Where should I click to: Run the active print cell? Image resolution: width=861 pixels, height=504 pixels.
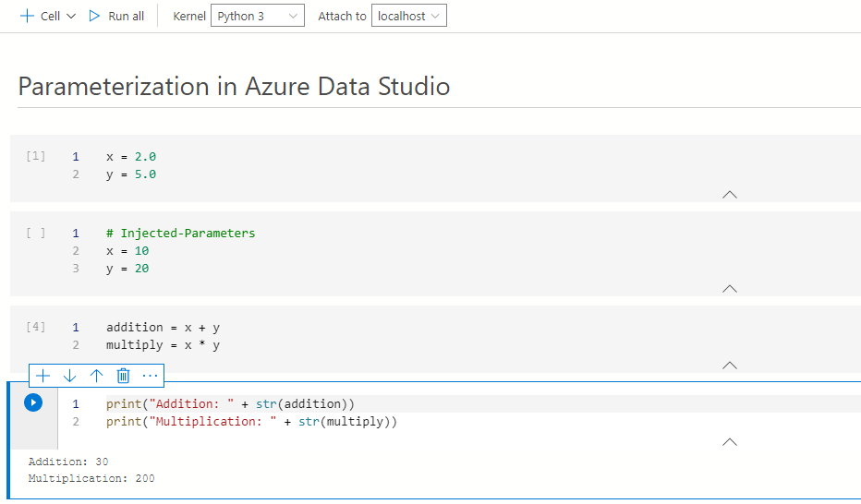[x=33, y=402]
